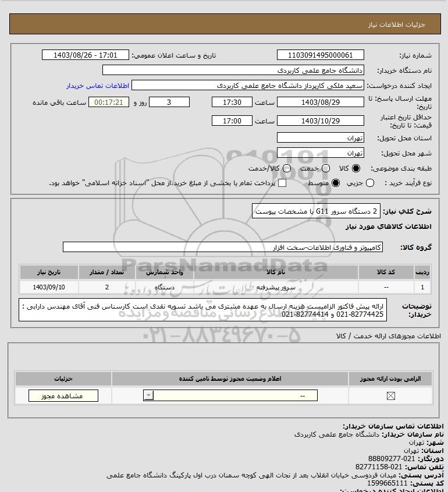The height and width of the screenshot is (492, 448).
Task: Click the ردیف column header
Action: click(422, 272)
